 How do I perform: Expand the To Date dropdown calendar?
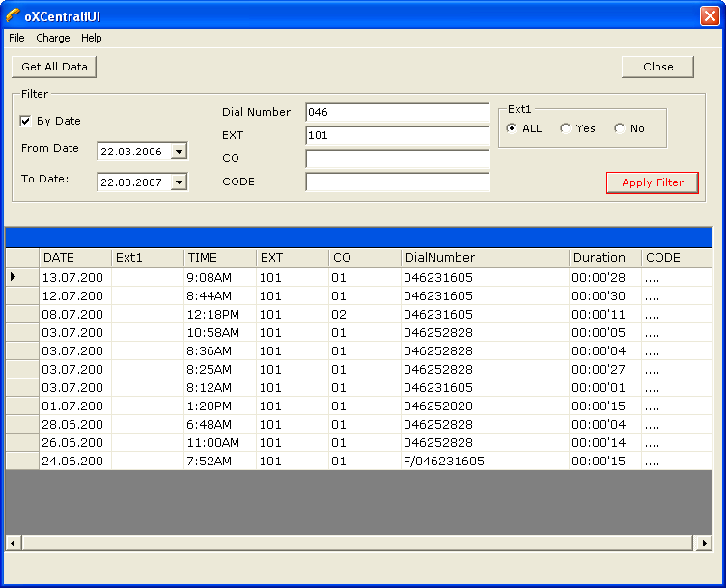tap(178, 182)
